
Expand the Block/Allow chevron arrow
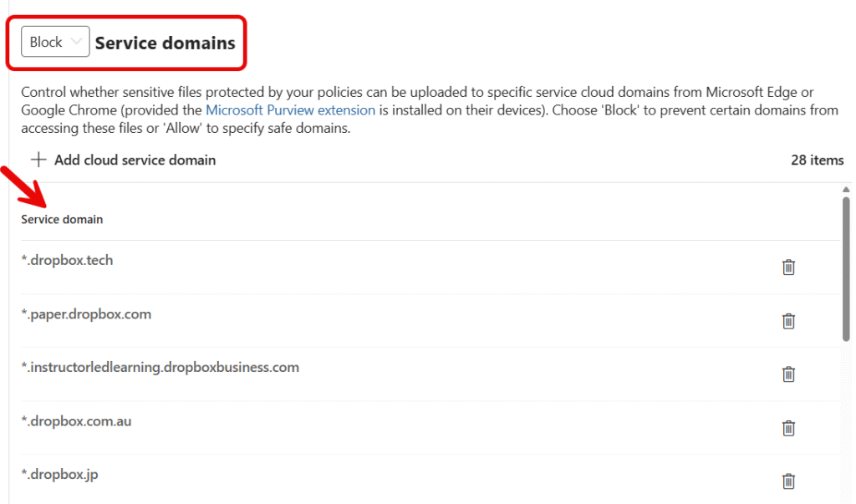76,42
